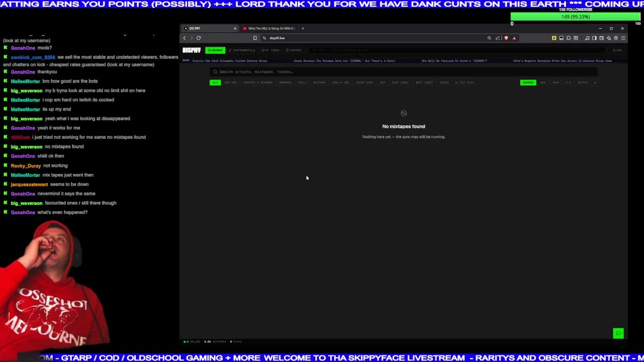Open the Brave Rewards triangle icon

pyautogui.click(x=514, y=38)
